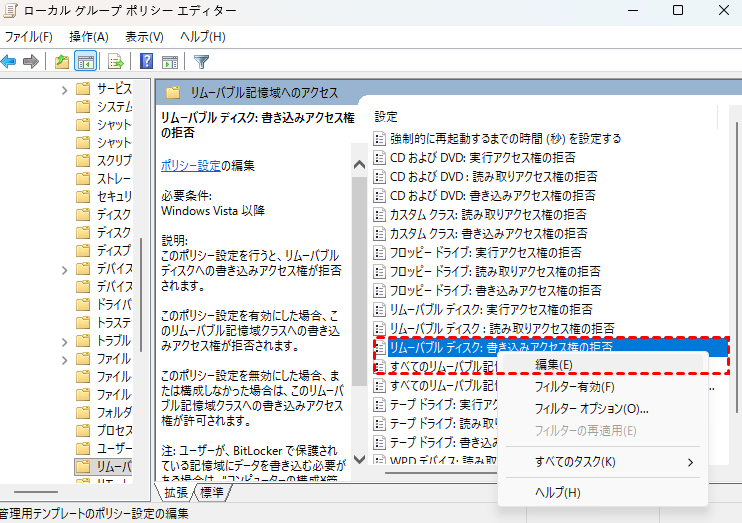Image resolution: width=742 pixels, height=523 pixels.
Task: Select フィルター オプション(O)... in context menu
Action: 591,409
